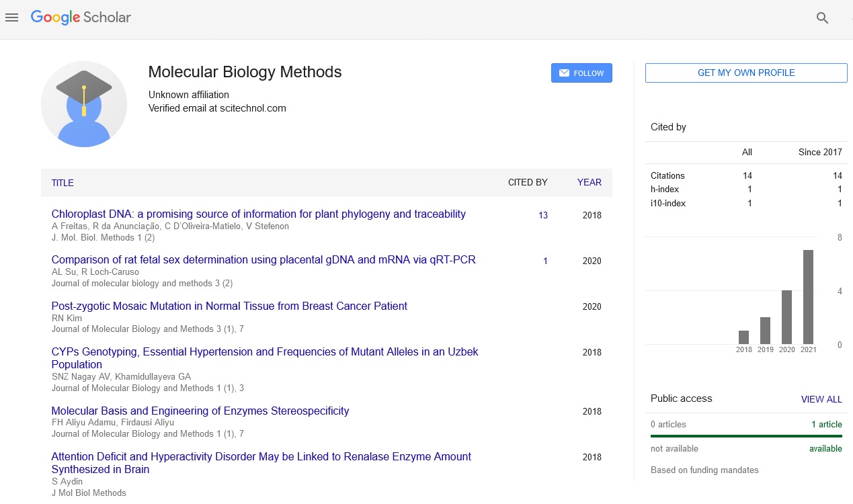The width and height of the screenshot is (853, 504).
Task: Click the 2021 bar in citations chart
Action: click(x=809, y=297)
